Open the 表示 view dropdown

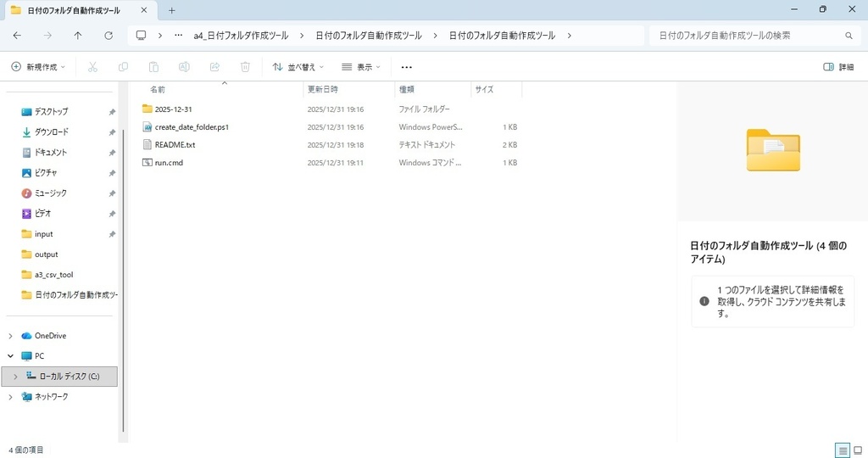point(361,67)
